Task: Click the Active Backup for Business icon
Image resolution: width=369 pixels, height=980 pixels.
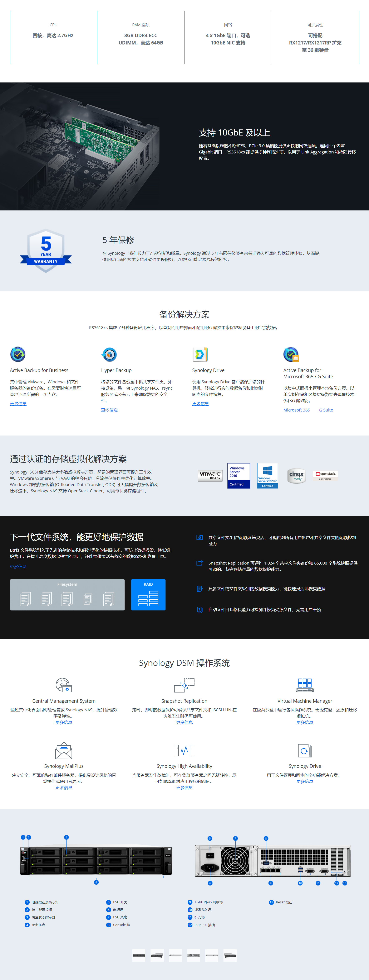Action: click(18, 354)
